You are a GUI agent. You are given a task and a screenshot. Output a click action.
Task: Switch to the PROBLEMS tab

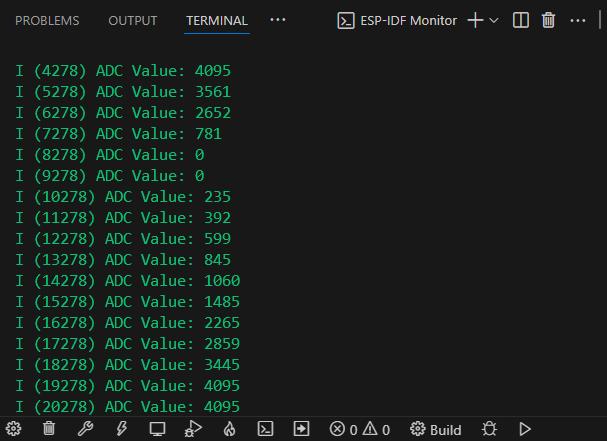click(x=47, y=20)
